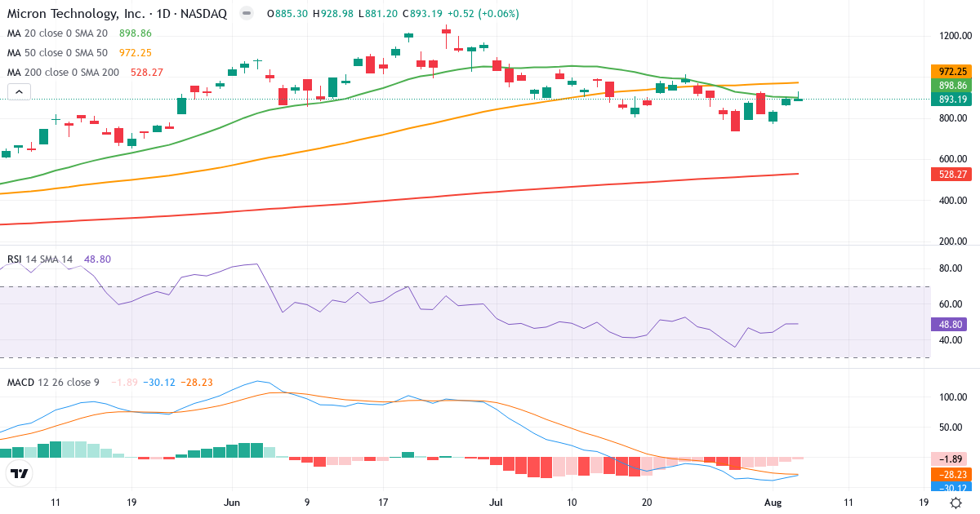Click the change value +0.52 (+0.06%)
This screenshot has height=514, width=980.
483,14
